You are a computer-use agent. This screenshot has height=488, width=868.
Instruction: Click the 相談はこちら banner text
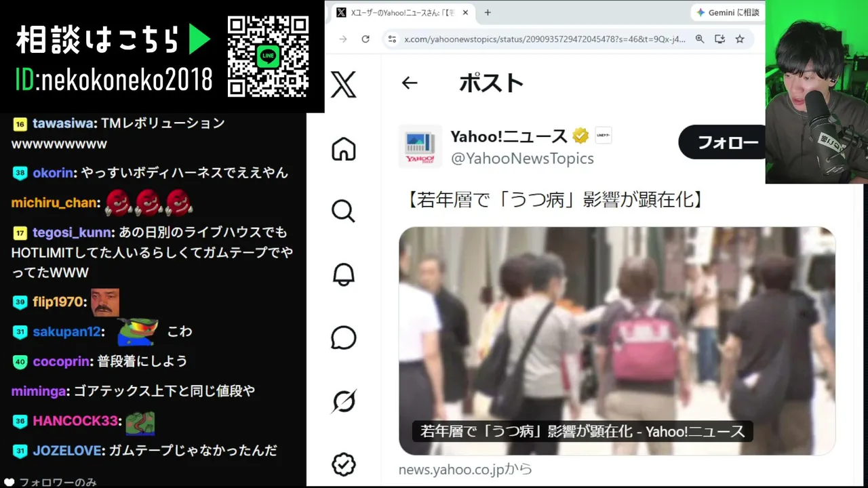(99, 40)
